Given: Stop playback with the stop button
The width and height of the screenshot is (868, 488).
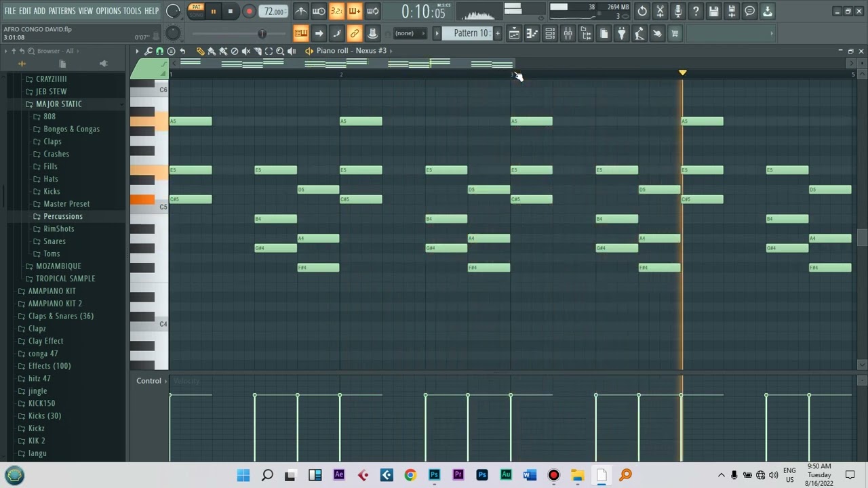Looking at the screenshot, I should click(x=231, y=12).
